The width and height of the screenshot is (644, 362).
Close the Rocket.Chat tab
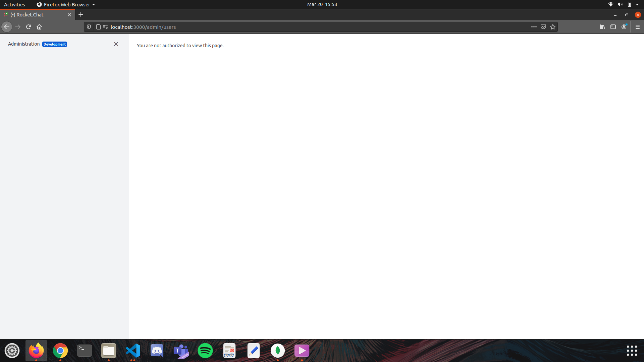pos(69,15)
